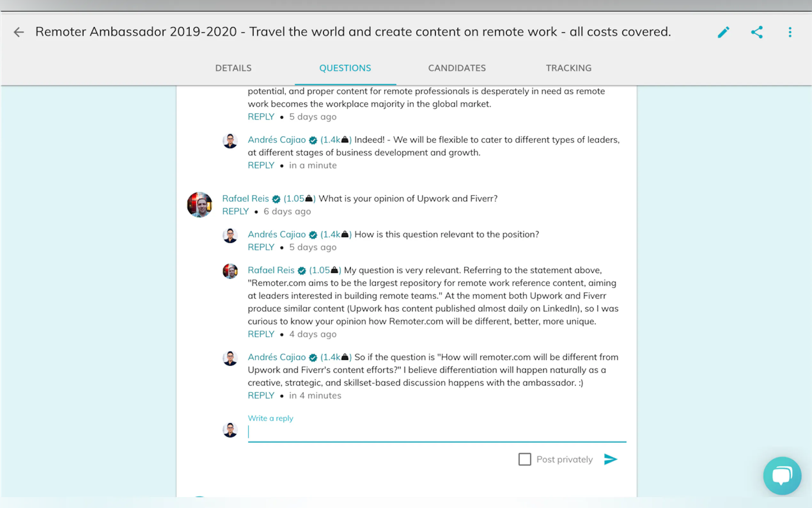Click Reply on the 'in 4 minutes' comment
812x508 pixels.
coord(261,395)
